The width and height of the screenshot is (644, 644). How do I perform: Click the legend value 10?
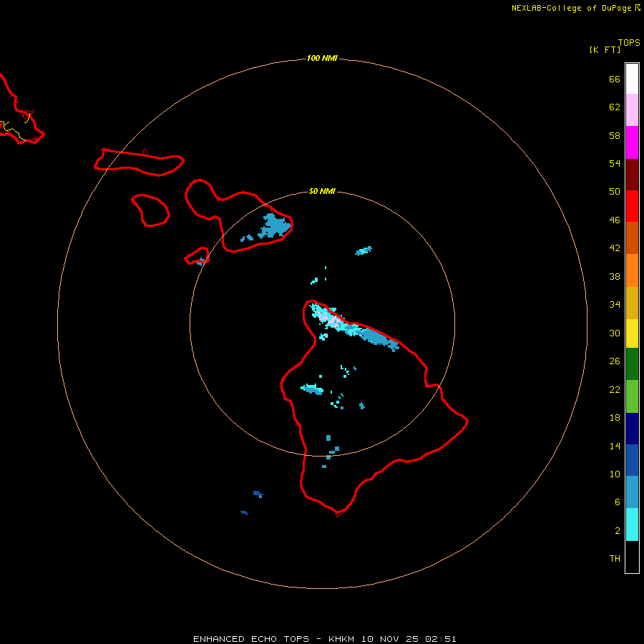click(x=615, y=474)
